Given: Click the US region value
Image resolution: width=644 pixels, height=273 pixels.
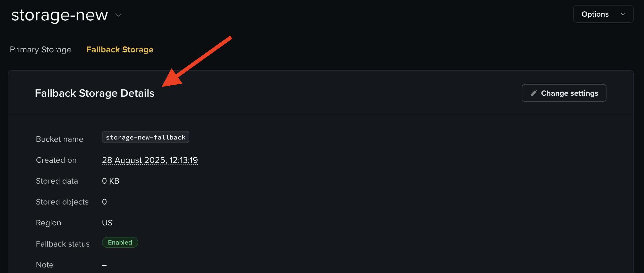Looking at the screenshot, I should pos(107,223).
